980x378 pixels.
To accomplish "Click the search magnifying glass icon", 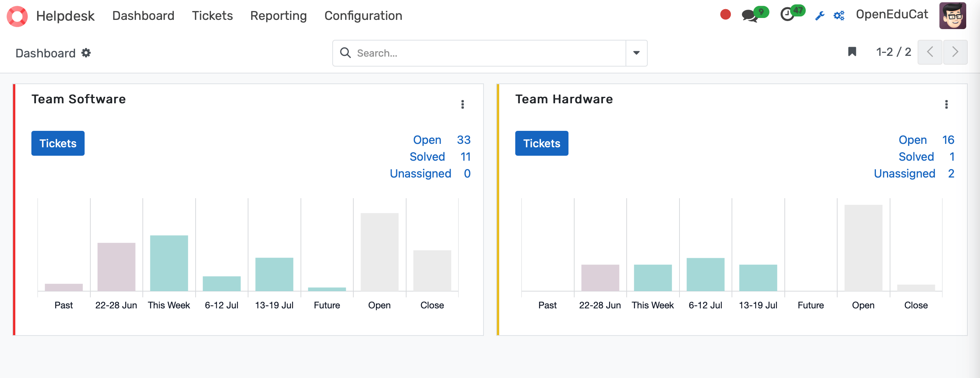I will coord(346,53).
